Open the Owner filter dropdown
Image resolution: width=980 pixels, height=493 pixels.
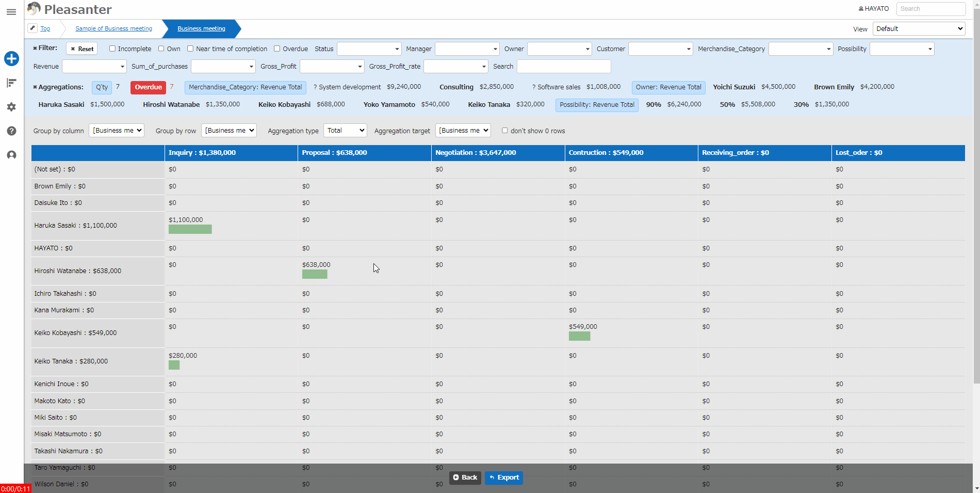(x=560, y=49)
